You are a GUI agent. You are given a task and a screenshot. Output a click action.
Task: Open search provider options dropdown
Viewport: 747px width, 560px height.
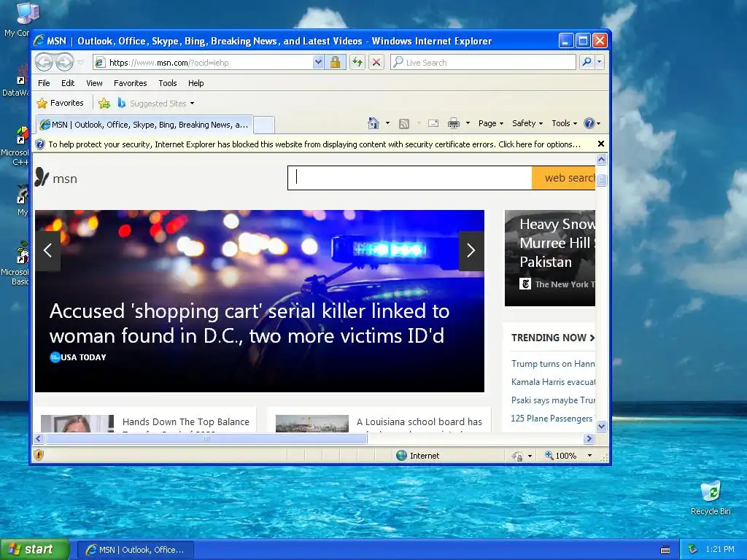pyautogui.click(x=600, y=63)
